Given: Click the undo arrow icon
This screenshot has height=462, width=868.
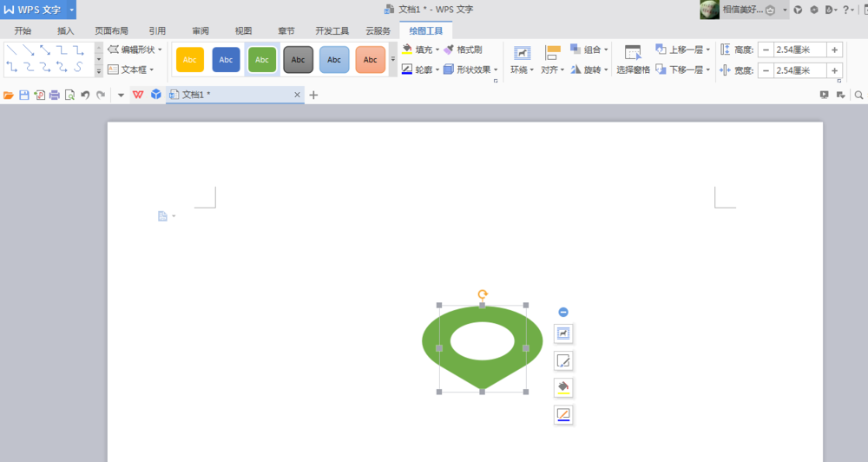Looking at the screenshot, I should (x=85, y=95).
